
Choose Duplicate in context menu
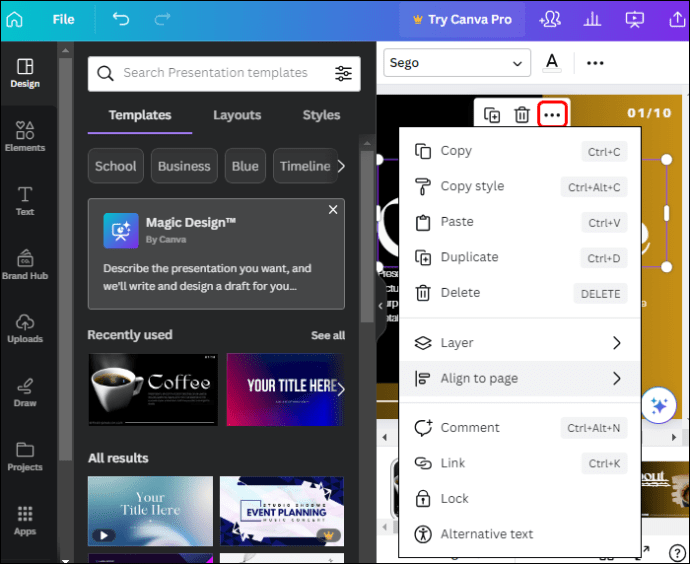(519, 257)
